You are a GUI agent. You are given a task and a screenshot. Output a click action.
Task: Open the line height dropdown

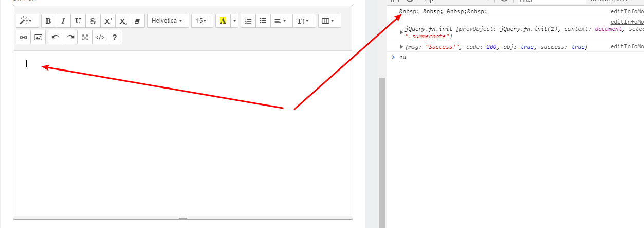click(x=304, y=21)
